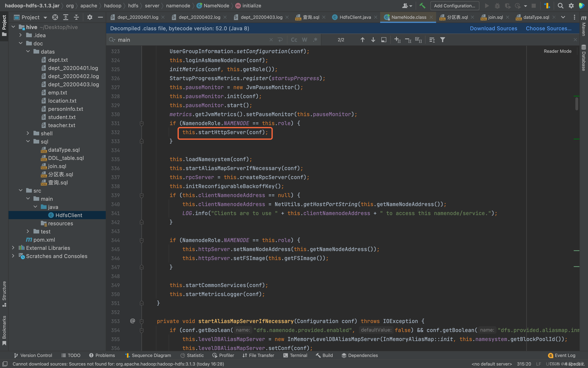Toggle the multi-line search option icon
The width and height of the screenshot is (588, 368).
tap(280, 40)
